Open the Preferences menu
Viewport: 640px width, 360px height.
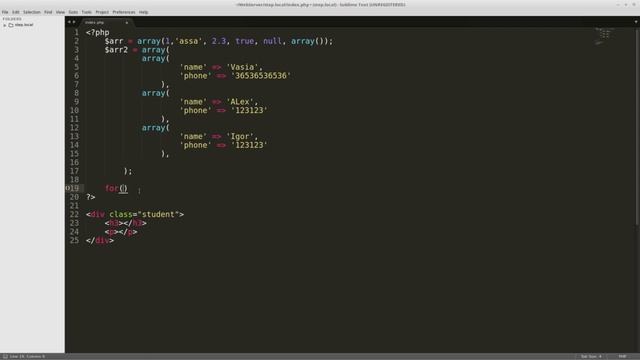pos(124,12)
